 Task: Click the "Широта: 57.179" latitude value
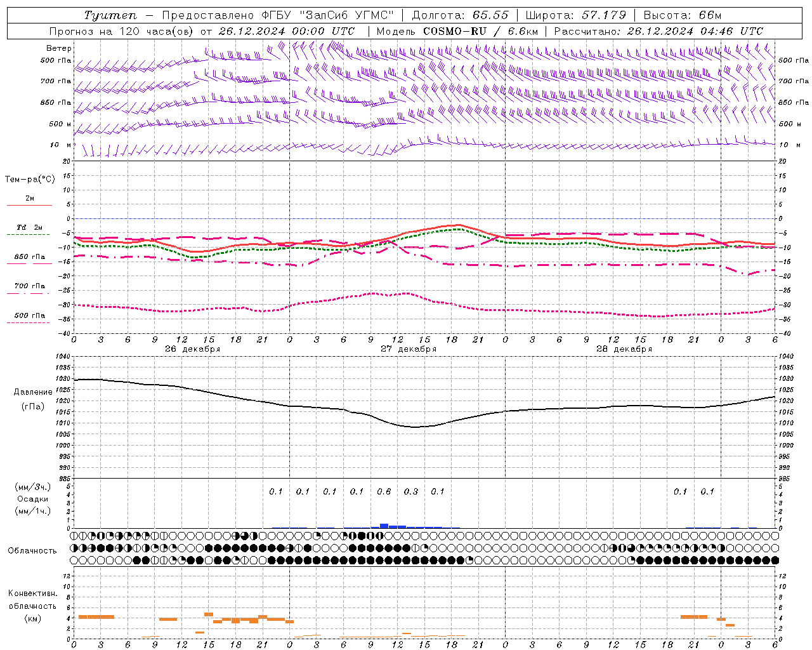point(576,15)
